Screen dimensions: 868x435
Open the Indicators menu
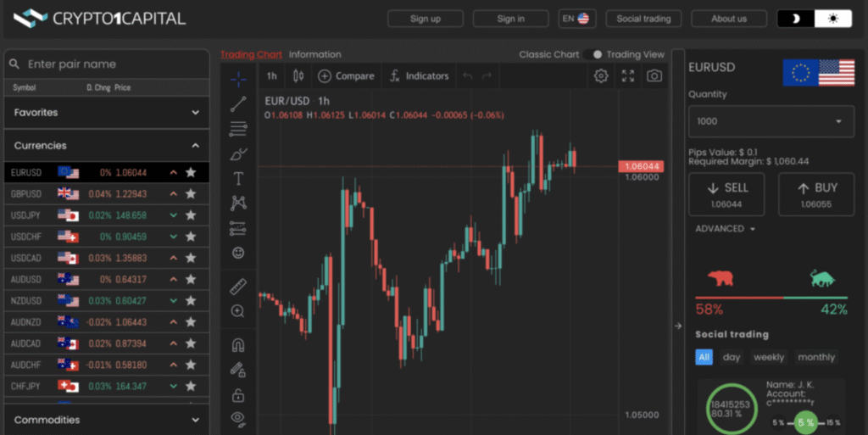[x=419, y=75]
